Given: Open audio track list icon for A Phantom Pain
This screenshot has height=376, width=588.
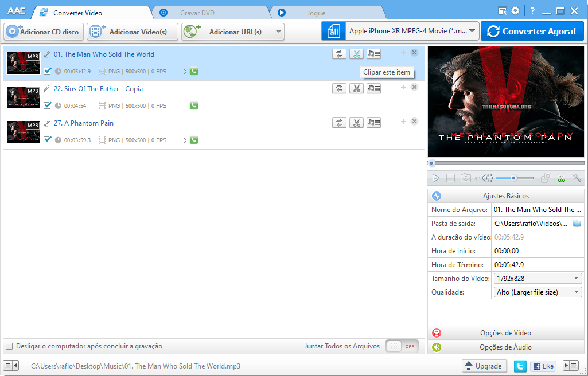Looking at the screenshot, I should point(373,123).
